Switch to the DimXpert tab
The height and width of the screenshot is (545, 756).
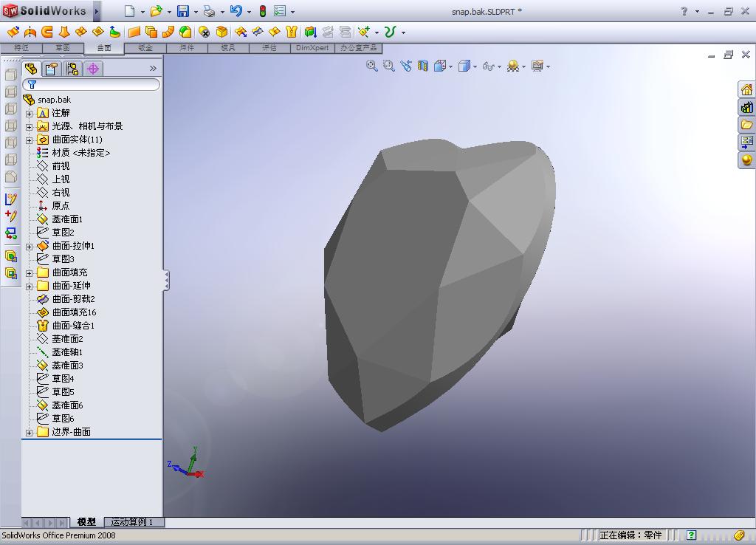click(312, 48)
